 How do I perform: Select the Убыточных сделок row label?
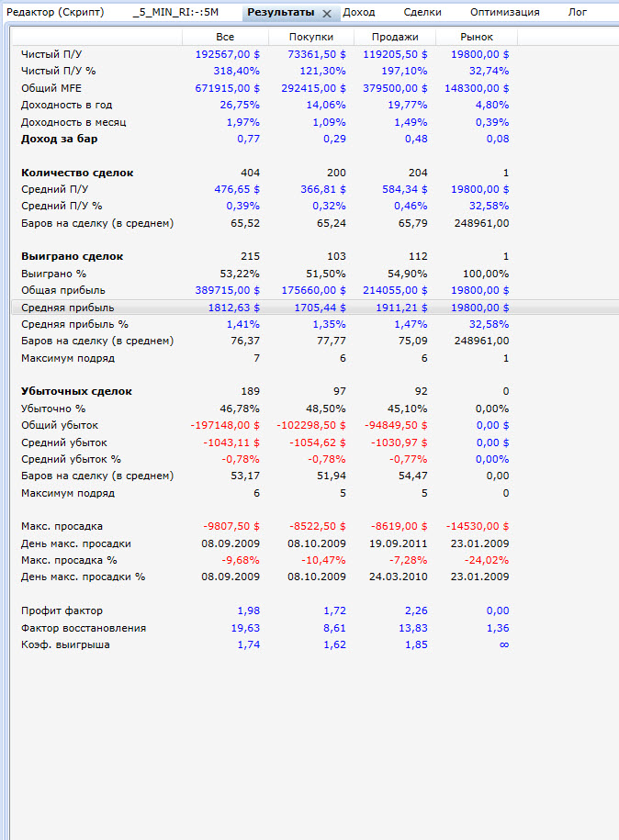click(x=76, y=391)
